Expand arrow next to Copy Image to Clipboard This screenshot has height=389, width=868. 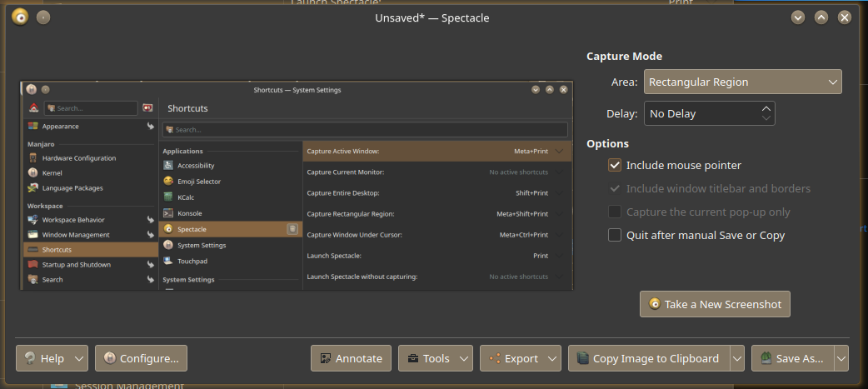737,358
